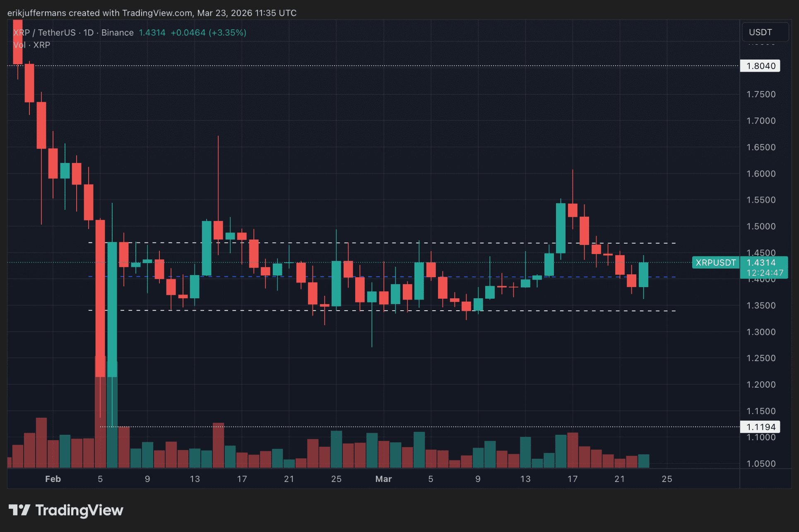This screenshot has width=799, height=532.
Task: Click the 1.8040 price level label
Action: point(760,66)
